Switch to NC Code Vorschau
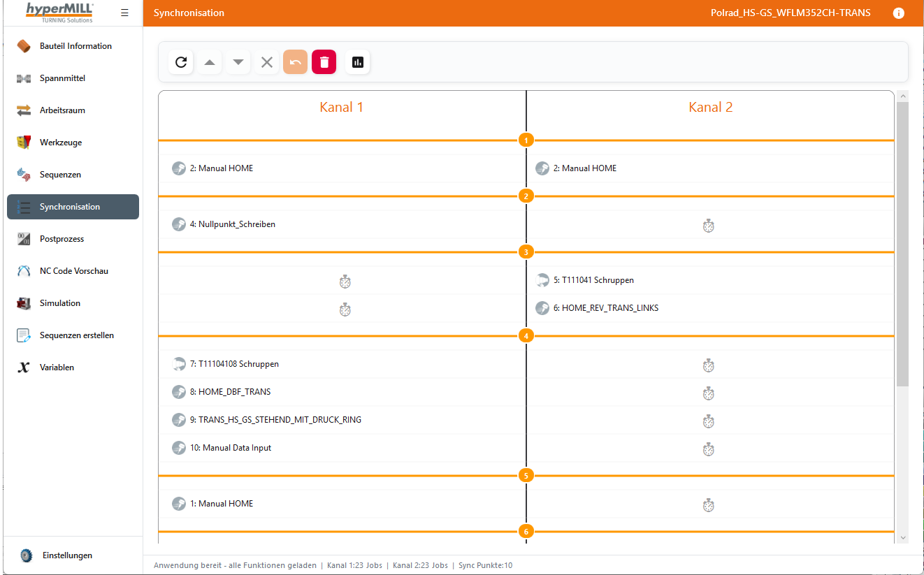The width and height of the screenshot is (924, 575). pyautogui.click(x=73, y=271)
